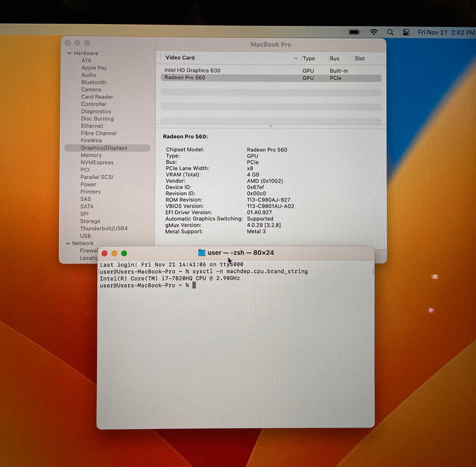Viewport: 476px width, 467px height.
Task: Click the folder icon in Terminal title bar
Action: coord(201,252)
